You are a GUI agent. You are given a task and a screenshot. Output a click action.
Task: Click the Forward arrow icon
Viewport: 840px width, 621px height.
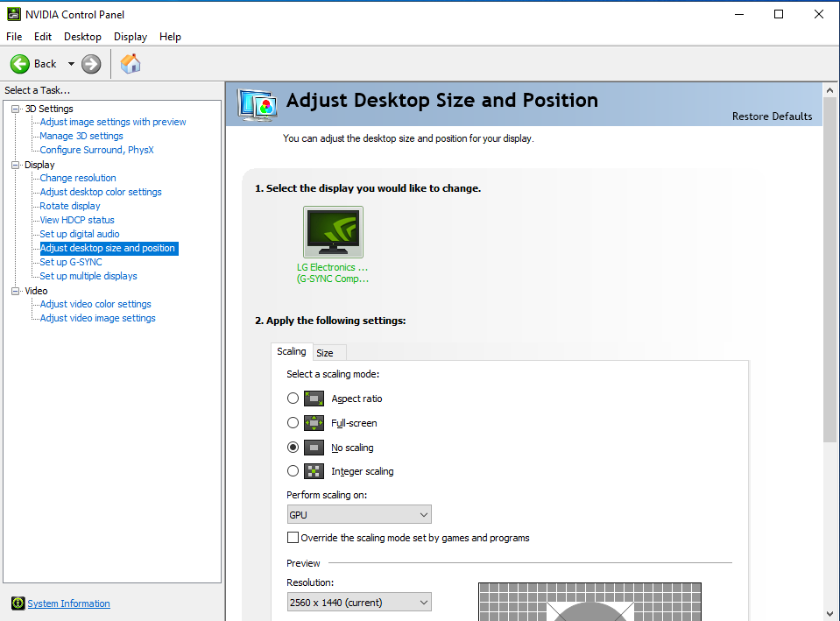tap(91, 64)
